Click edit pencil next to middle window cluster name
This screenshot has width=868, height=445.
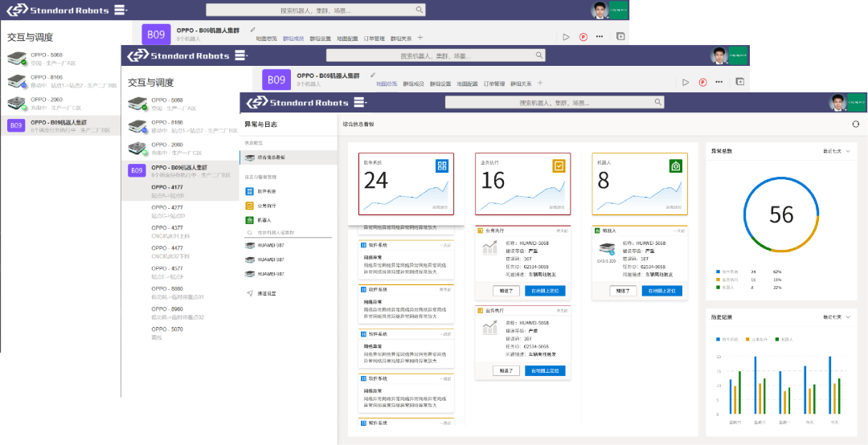(373, 75)
